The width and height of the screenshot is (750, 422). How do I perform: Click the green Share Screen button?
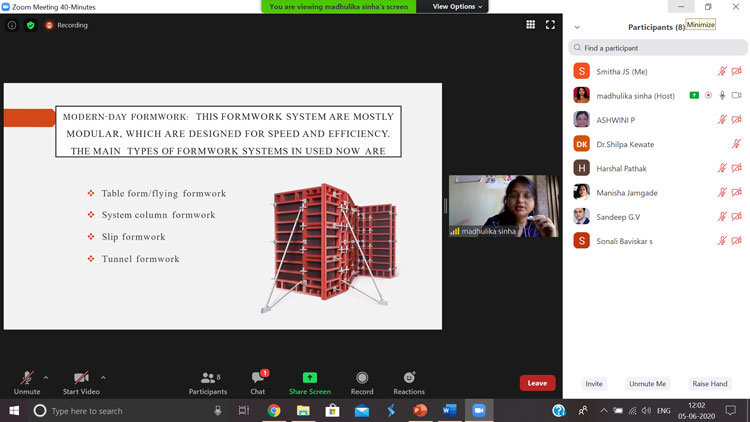click(309, 383)
